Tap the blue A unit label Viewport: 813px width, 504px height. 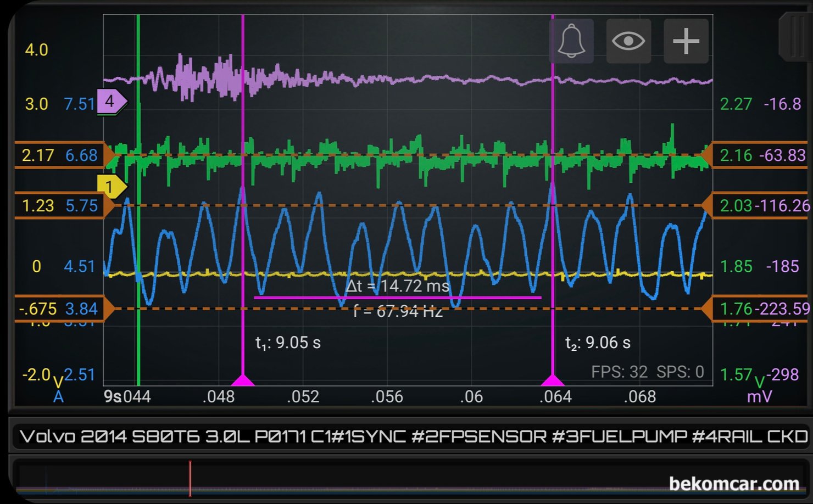click(58, 397)
